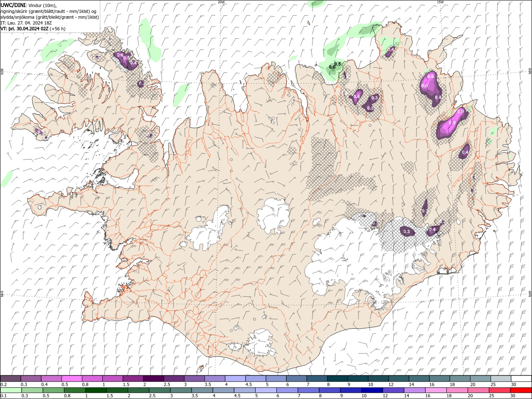This screenshot has width=532, height=399.
Task: Click the 'UWC/DINI: Vindur (10m)' title text
Action: 28,5
